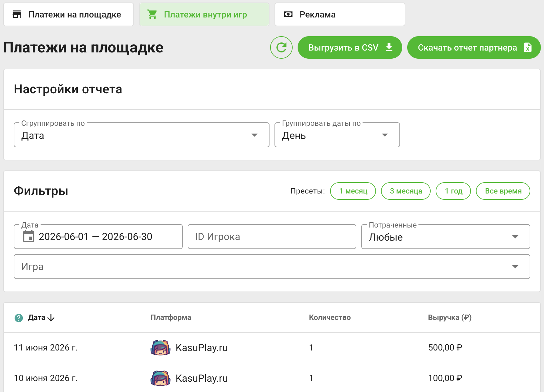Click the 100,00 ₽ revenue cell
The height and width of the screenshot is (392, 544).
point(445,378)
